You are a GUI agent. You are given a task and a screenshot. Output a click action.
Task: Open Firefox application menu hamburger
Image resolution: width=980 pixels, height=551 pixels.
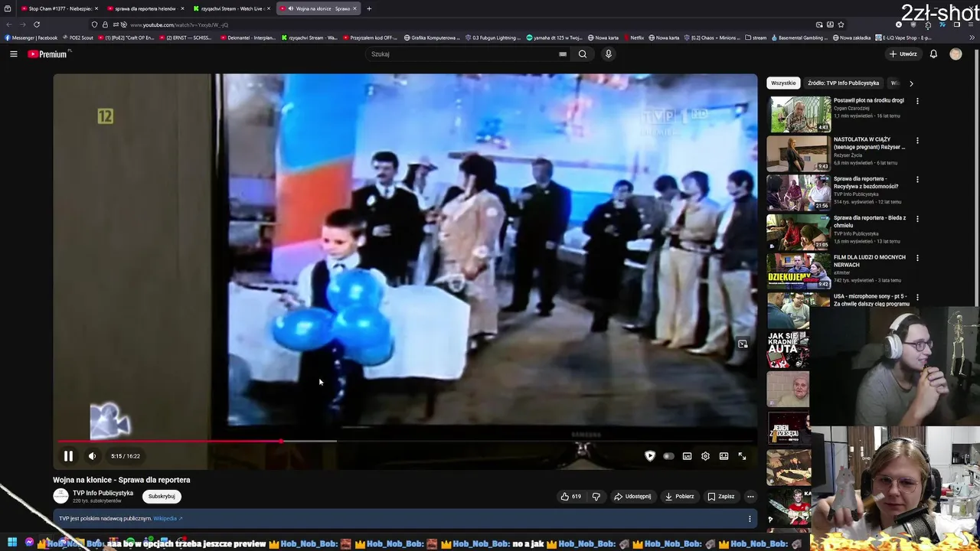pos(972,24)
